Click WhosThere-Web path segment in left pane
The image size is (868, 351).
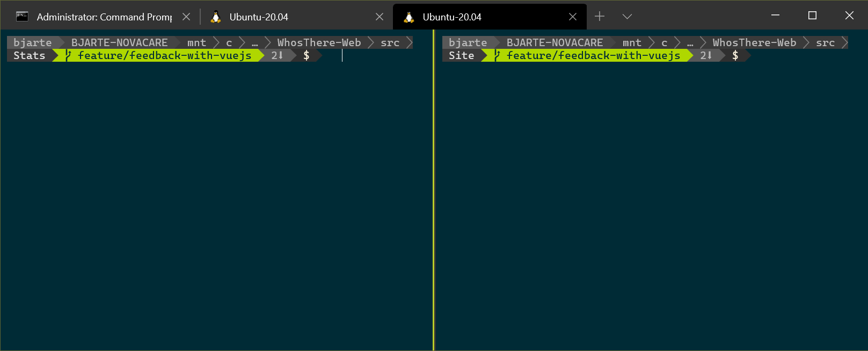point(319,42)
